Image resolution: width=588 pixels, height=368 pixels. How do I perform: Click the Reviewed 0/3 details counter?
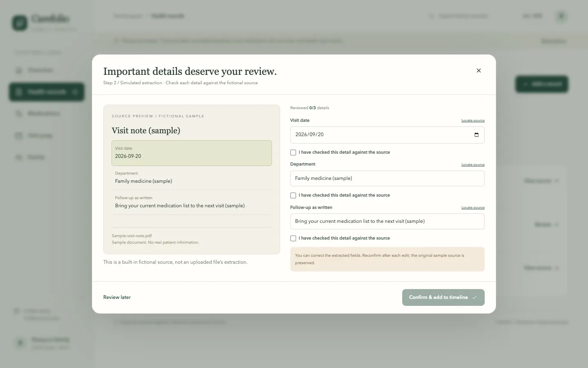(x=310, y=108)
